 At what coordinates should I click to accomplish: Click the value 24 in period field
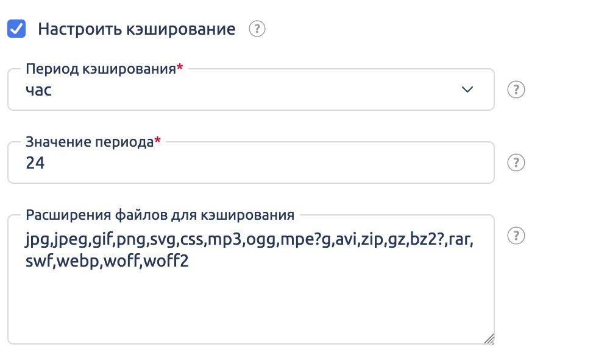[35, 163]
